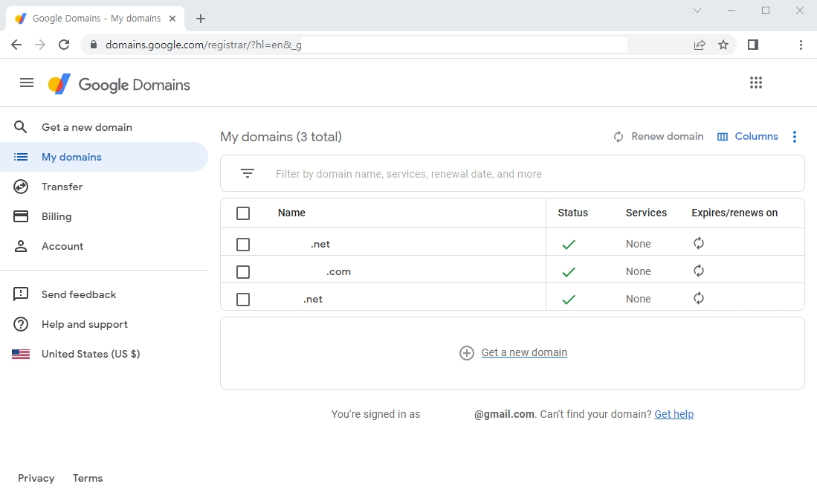Screen dimensions: 817x504
Task: Click the filter icon in filter bar
Action: (248, 173)
